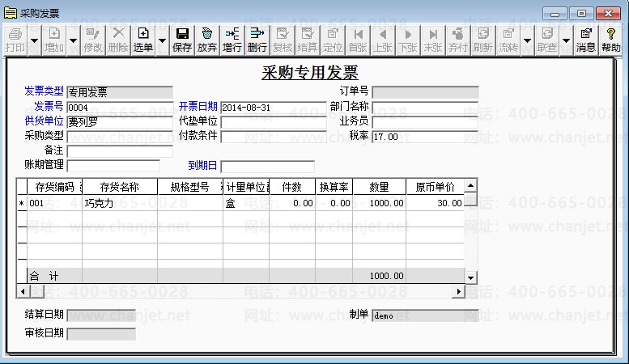Click the 数量 column header
Image resolution: width=629 pixels, height=364 pixels.
click(379, 187)
